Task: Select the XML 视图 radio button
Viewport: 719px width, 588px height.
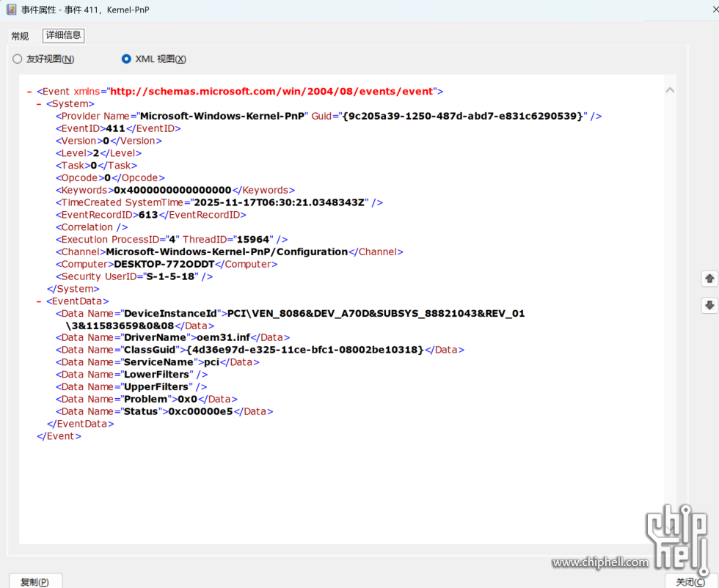Action: coord(126,59)
